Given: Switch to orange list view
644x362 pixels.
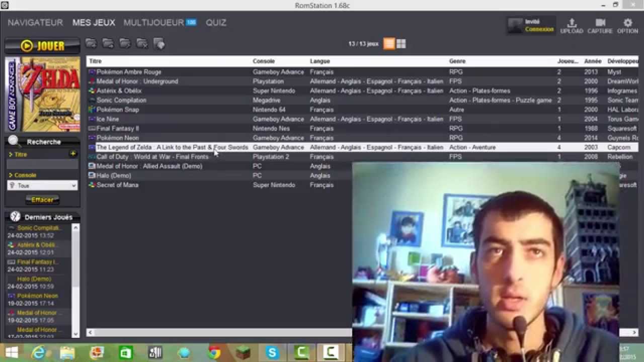Looking at the screenshot, I should click(389, 44).
